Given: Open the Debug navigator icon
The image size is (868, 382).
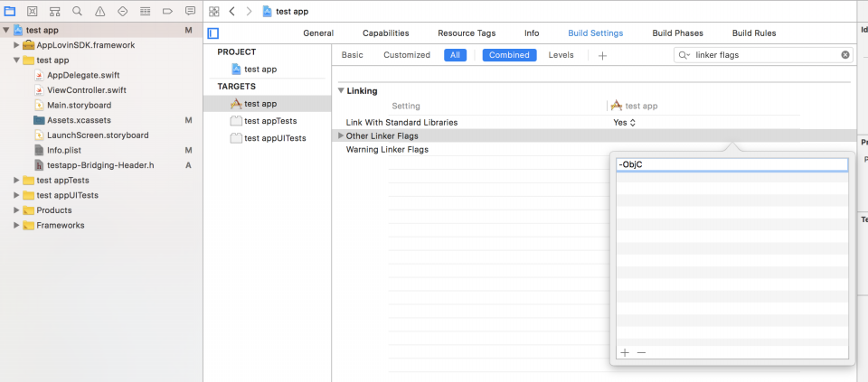Looking at the screenshot, I should [x=145, y=11].
